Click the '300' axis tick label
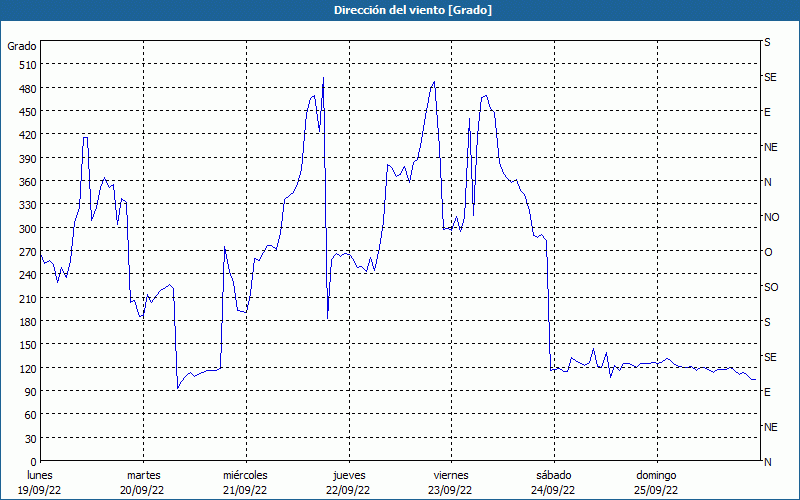Viewport: 800px width, 500px height. coord(28,229)
